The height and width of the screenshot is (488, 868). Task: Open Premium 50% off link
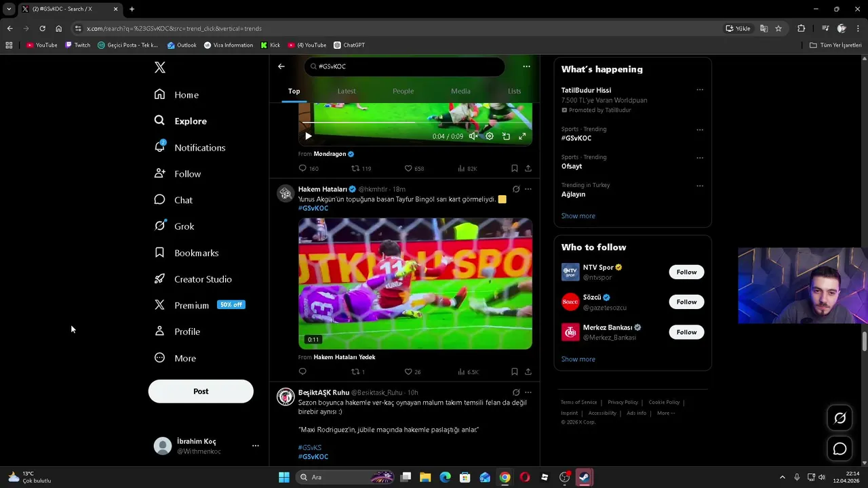(x=200, y=305)
